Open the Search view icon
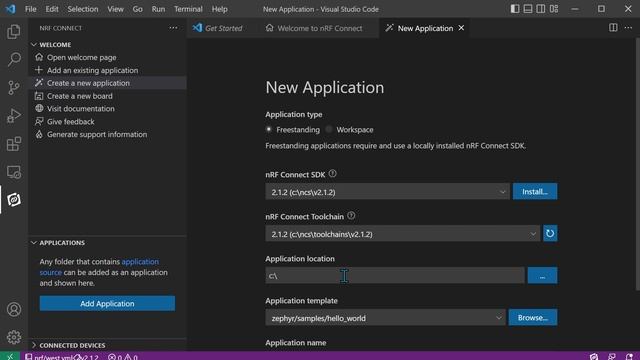 pyautogui.click(x=13, y=60)
